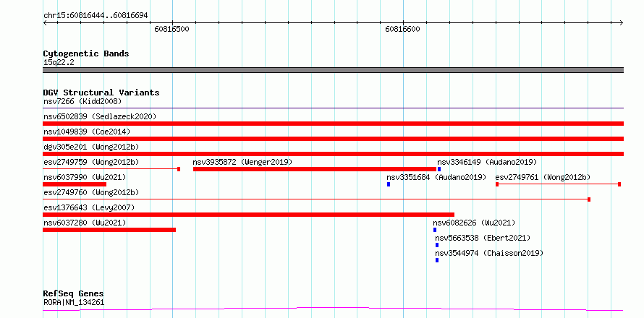Click the red bar under esv1376643 (Levy2007)
Image resolution: width=644 pixels, height=318 pixels.
[x=248, y=215]
